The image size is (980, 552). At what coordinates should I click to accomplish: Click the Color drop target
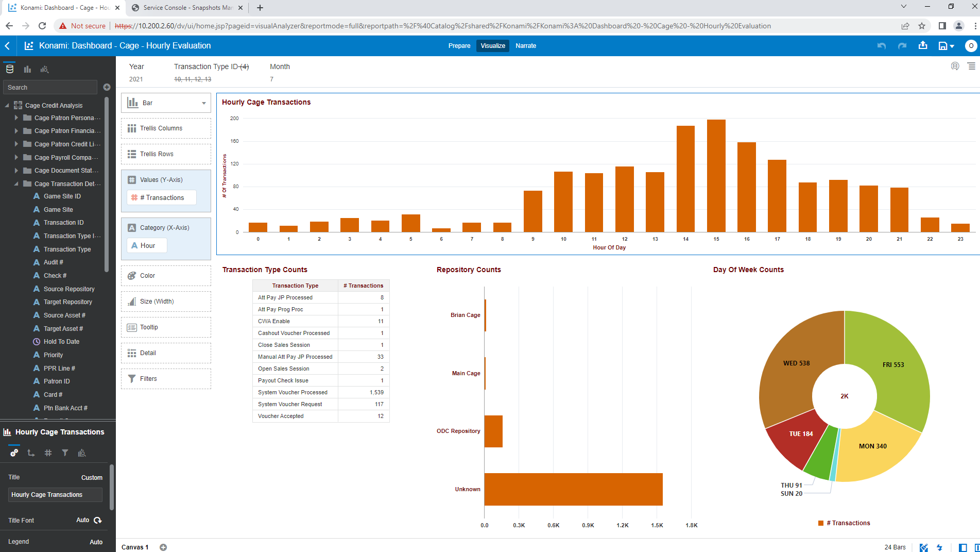[166, 276]
